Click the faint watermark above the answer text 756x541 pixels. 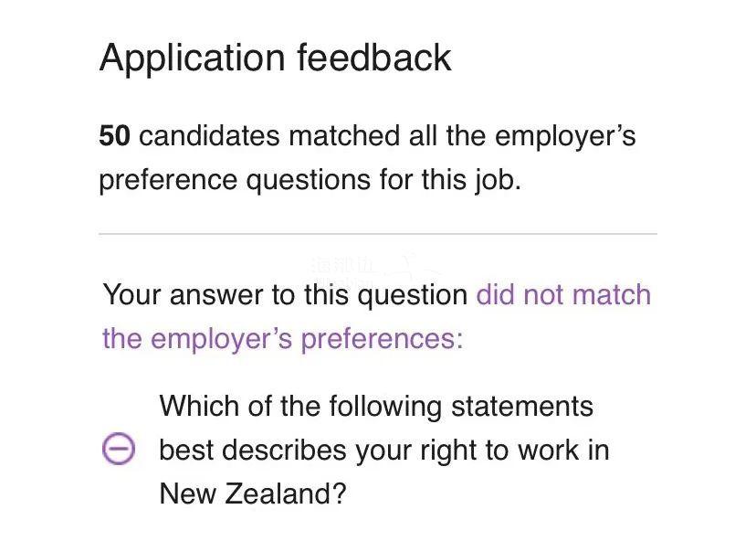point(366,270)
